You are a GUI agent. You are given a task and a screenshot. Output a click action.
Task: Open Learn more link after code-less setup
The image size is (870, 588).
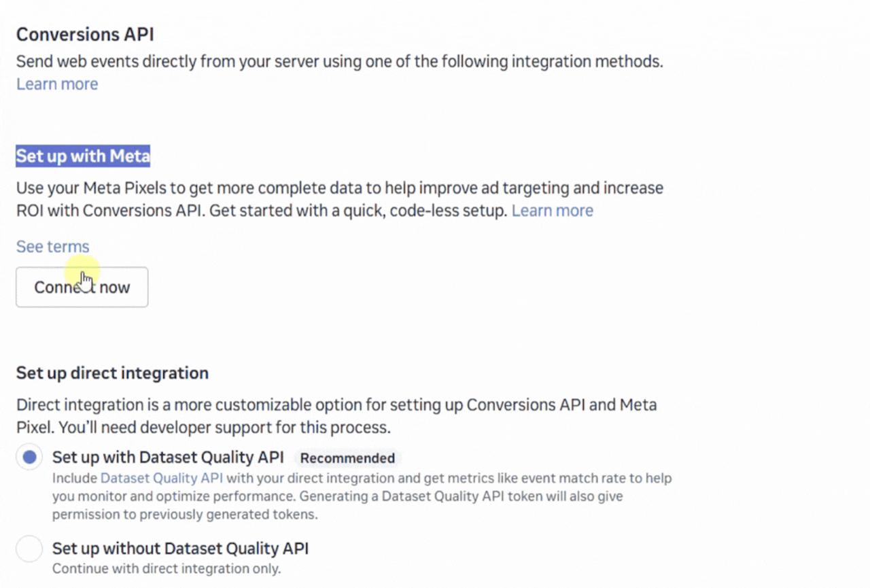click(x=552, y=211)
